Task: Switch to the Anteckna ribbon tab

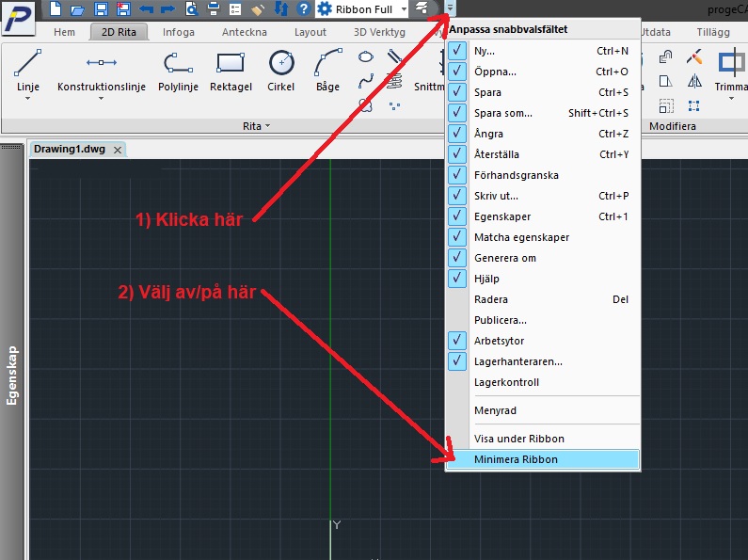Action: click(245, 32)
